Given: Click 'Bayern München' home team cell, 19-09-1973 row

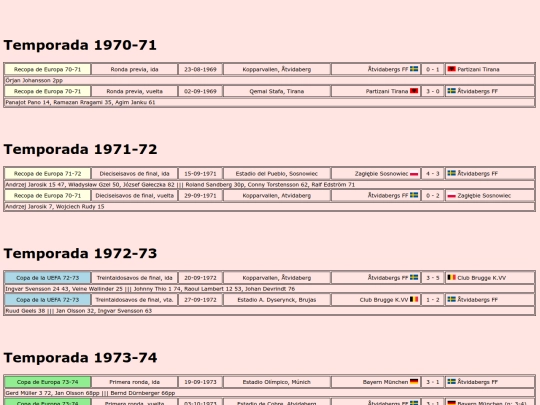Looking at the screenshot, I should pyautogui.click(x=375, y=382).
